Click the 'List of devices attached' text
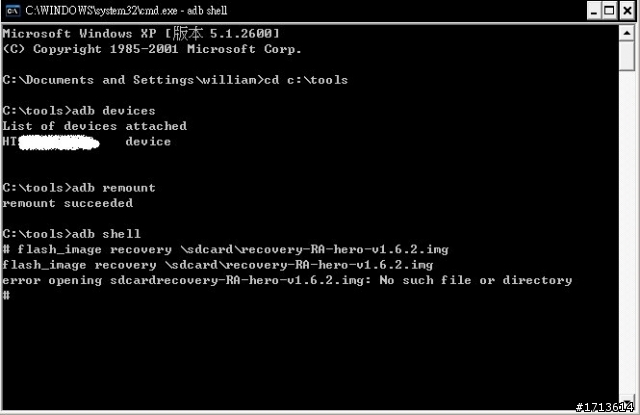This screenshot has height=415, width=640. (x=95, y=126)
